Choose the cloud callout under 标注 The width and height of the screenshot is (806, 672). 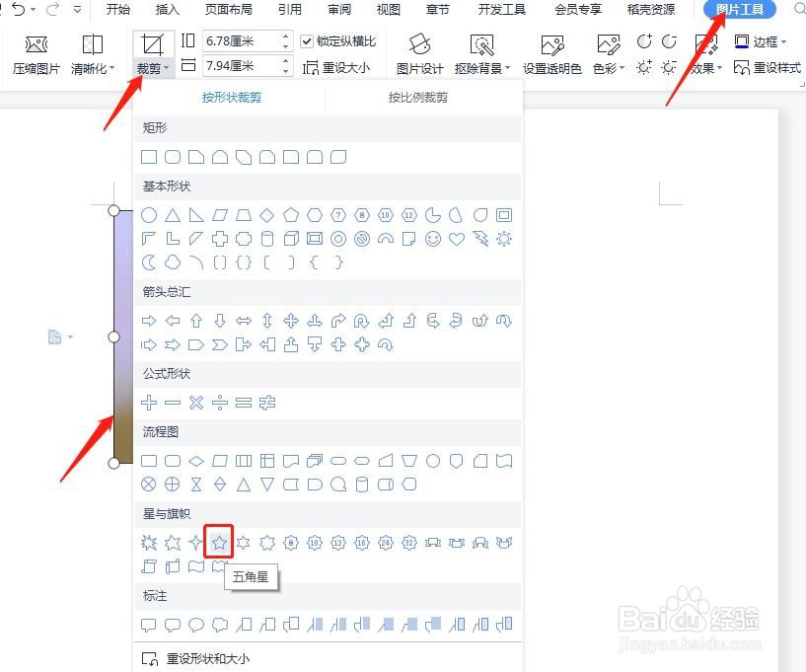220,625
